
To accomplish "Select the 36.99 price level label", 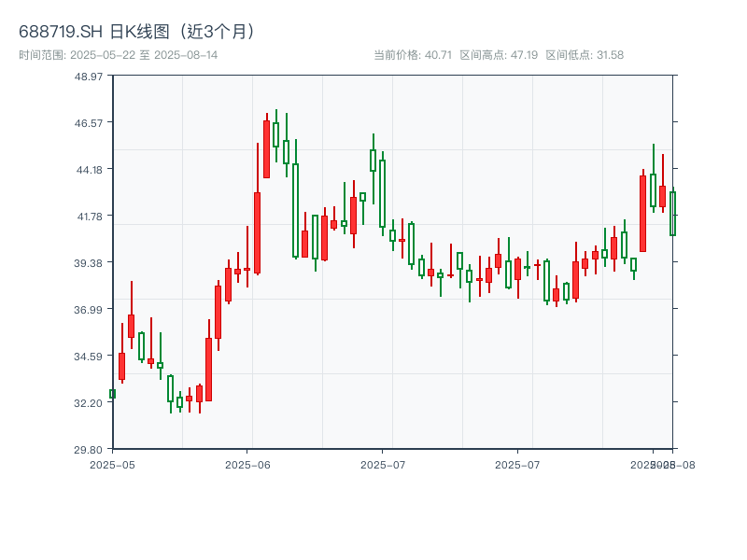I will pyautogui.click(x=89, y=309).
